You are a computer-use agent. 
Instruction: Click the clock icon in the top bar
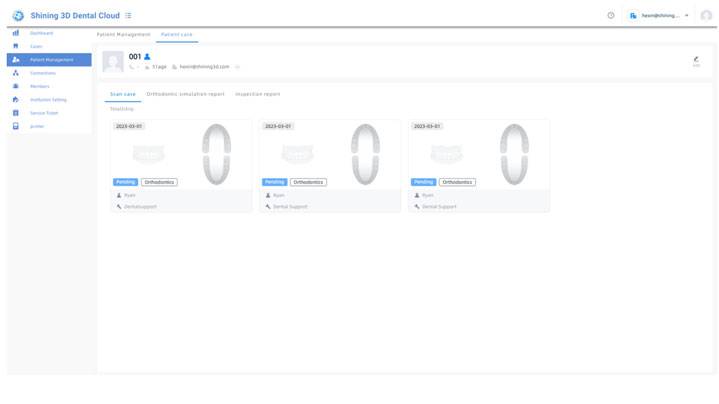click(611, 16)
